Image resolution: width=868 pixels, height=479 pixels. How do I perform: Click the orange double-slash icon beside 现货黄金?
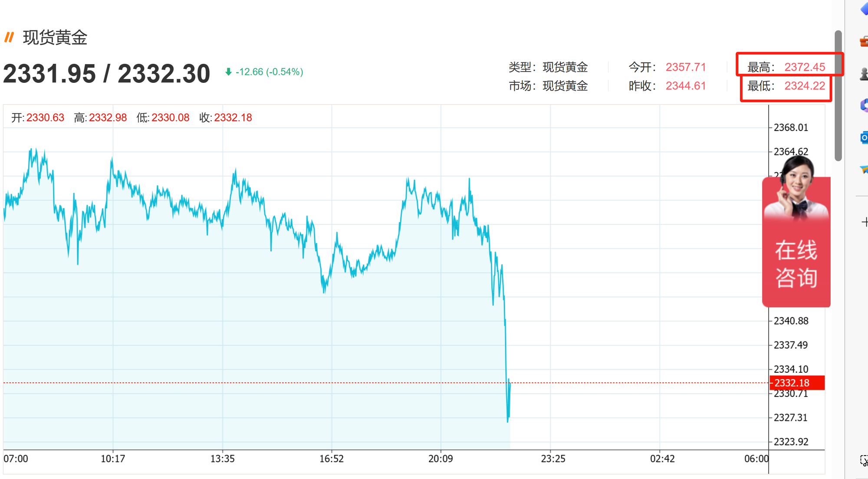tap(9, 37)
